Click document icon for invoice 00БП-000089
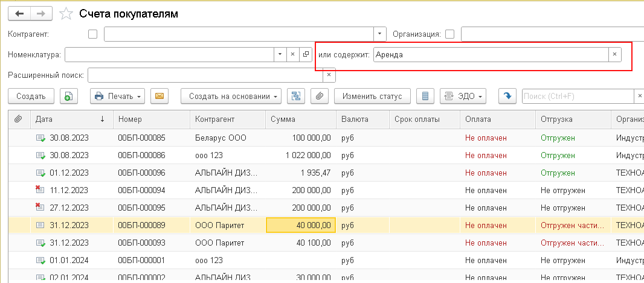644x283 pixels. [x=40, y=225]
